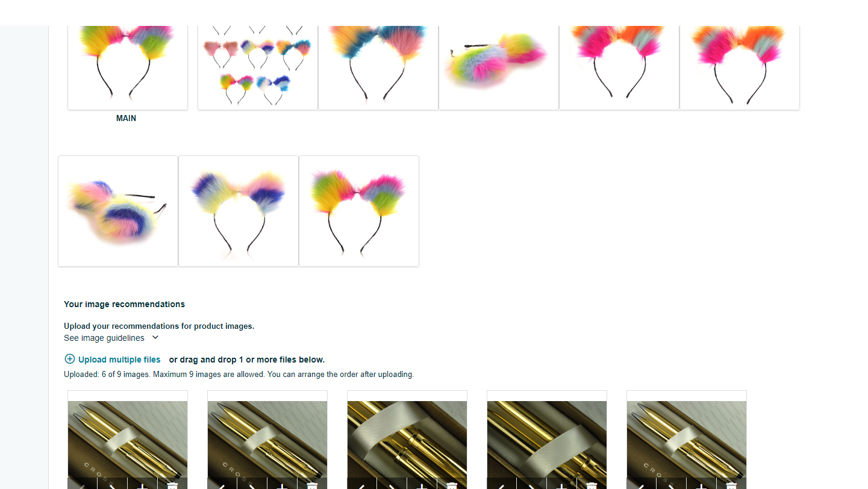
Task: Choose the pastel headband lying sideways in top row
Action: click(499, 67)
